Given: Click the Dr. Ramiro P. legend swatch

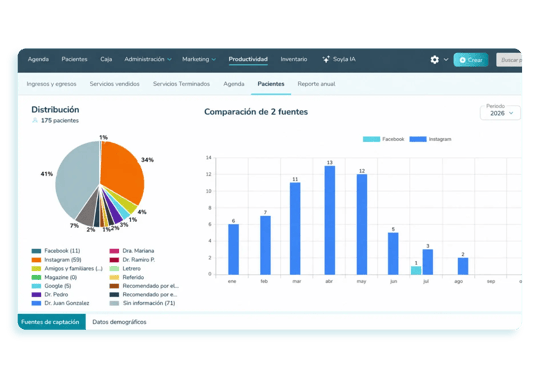Looking at the screenshot, I should [x=114, y=260].
